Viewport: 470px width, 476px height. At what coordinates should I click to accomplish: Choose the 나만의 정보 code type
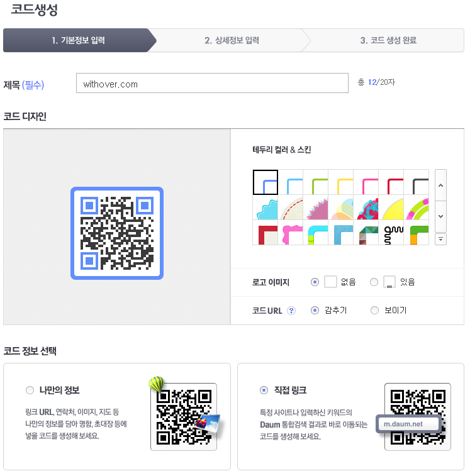coord(30,390)
